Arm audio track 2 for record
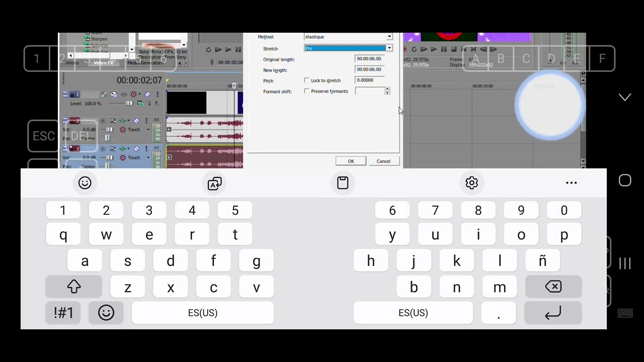 (103, 121)
